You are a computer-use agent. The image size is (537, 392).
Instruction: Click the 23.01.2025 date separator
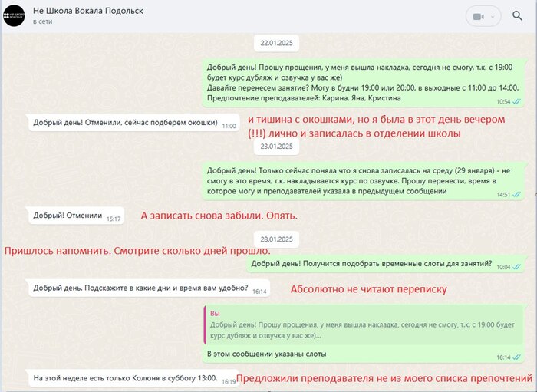(x=275, y=146)
